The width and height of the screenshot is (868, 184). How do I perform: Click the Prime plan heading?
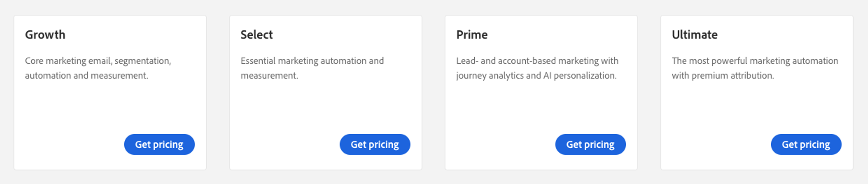tap(472, 35)
